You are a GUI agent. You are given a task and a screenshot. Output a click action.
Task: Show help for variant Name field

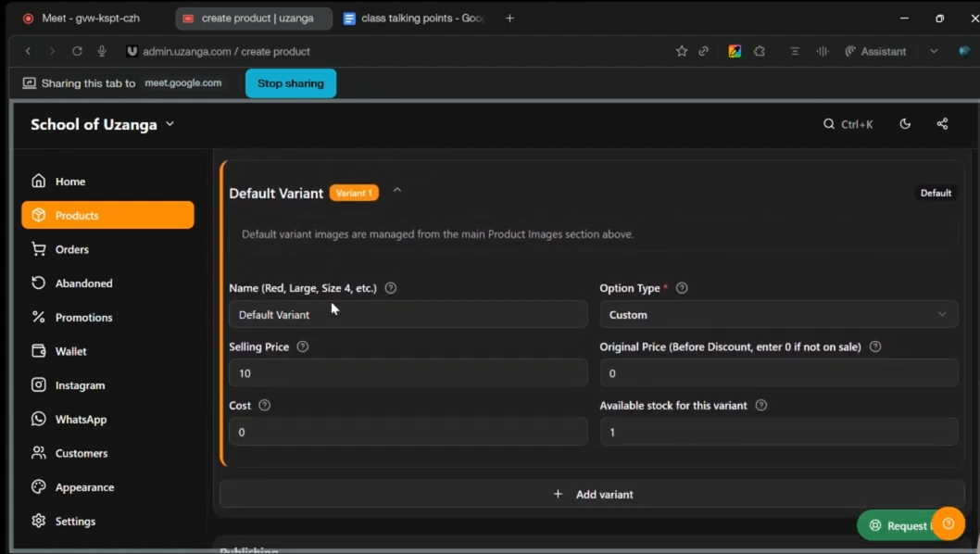pyautogui.click(x=391, y=288)
